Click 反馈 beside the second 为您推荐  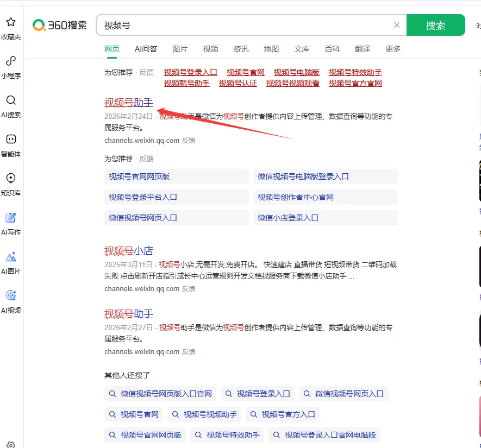(146, 159)
